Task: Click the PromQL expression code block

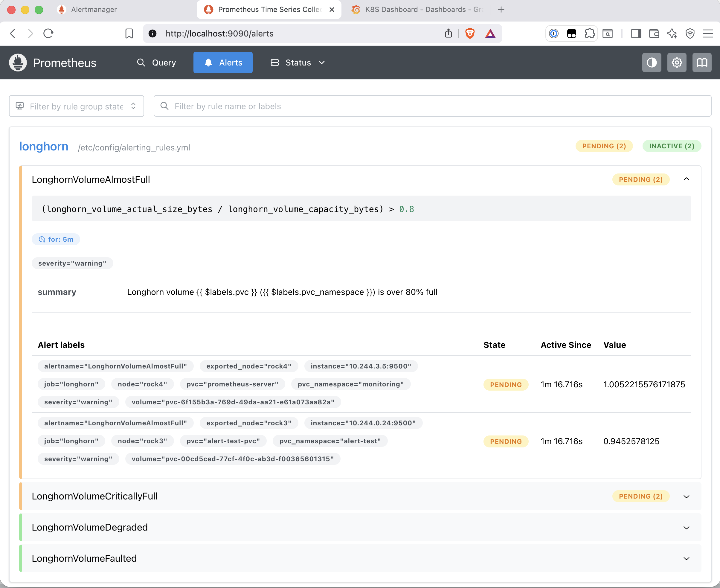Action: 361,209
